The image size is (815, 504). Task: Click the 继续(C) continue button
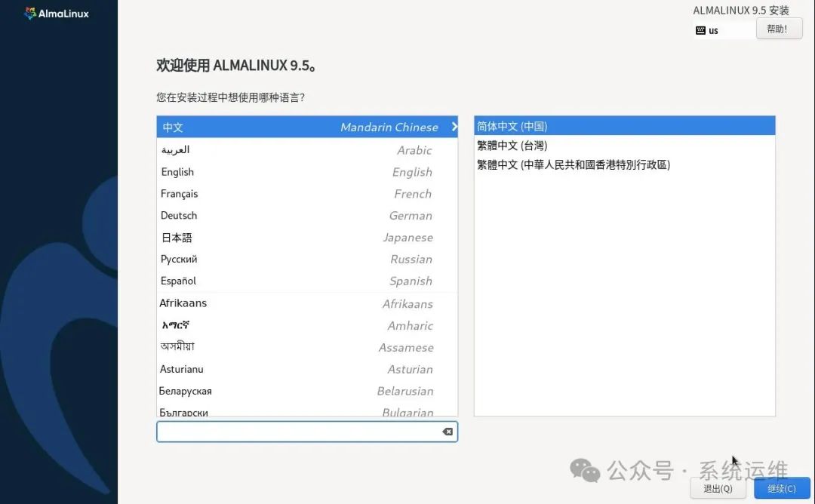(x=782, y=488)
